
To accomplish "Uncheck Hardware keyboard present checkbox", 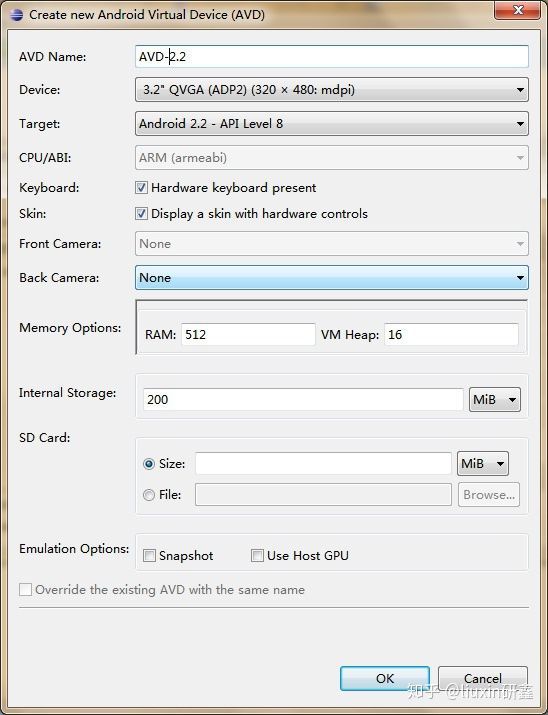I will click(141, 188).
